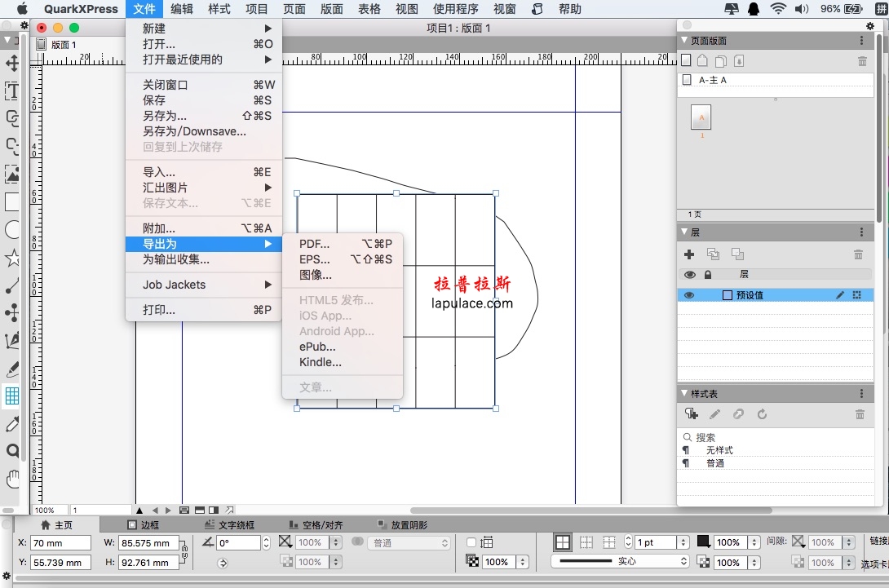
Task: Open 页面版面 panel options menu
Action: (x=862, y=40)
